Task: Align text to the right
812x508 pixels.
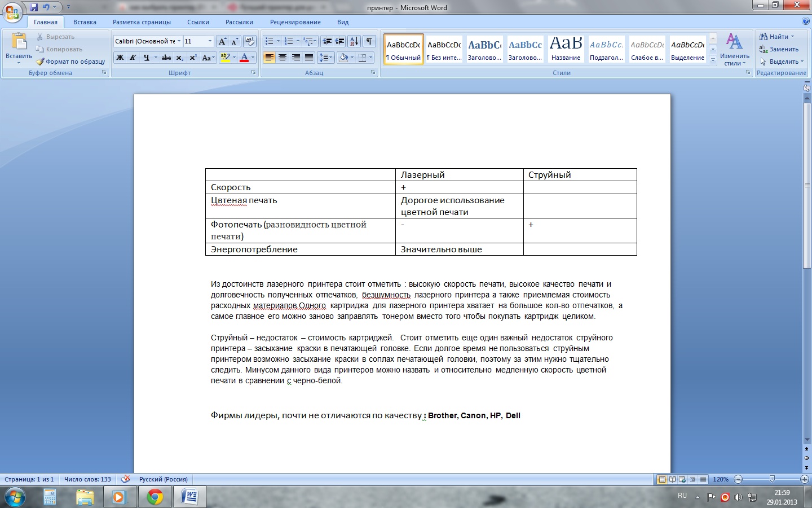Action: click(x=295, y=58)
